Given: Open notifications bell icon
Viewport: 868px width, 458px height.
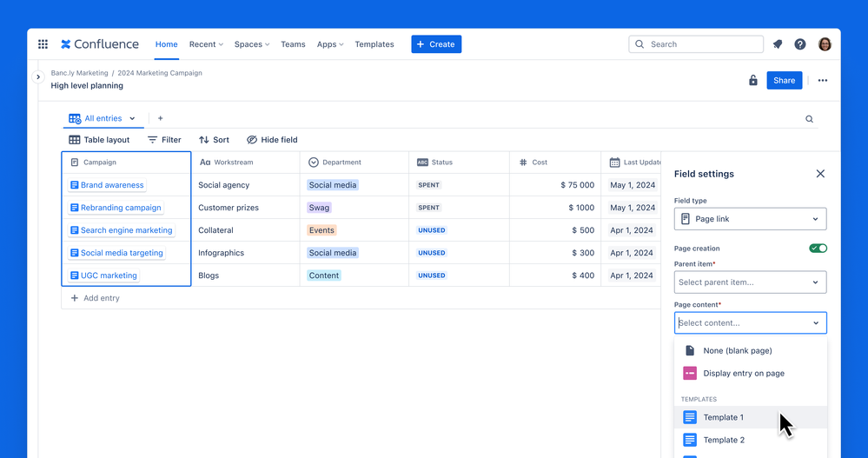Looking at the screenshot, I should click(x=778, y=44).
